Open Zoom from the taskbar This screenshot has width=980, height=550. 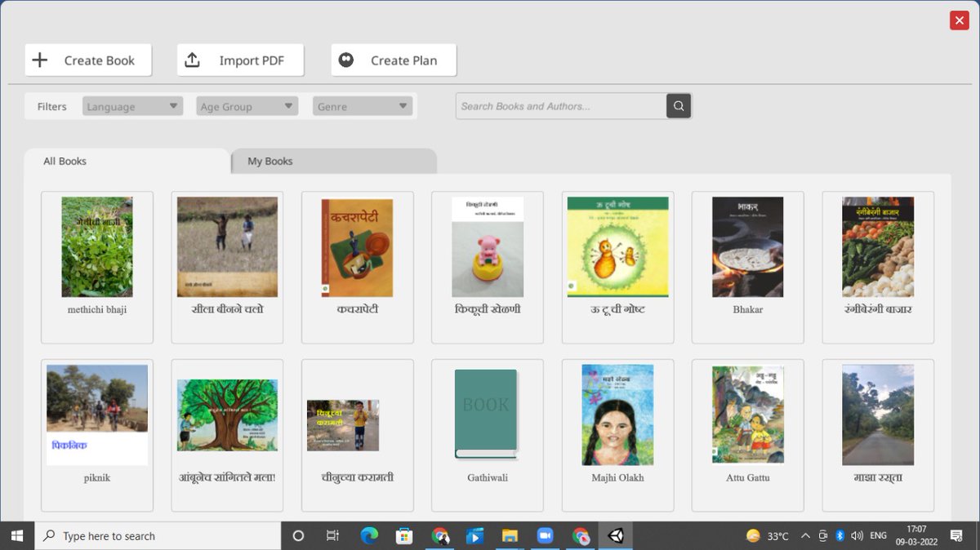tap(545, 536)
